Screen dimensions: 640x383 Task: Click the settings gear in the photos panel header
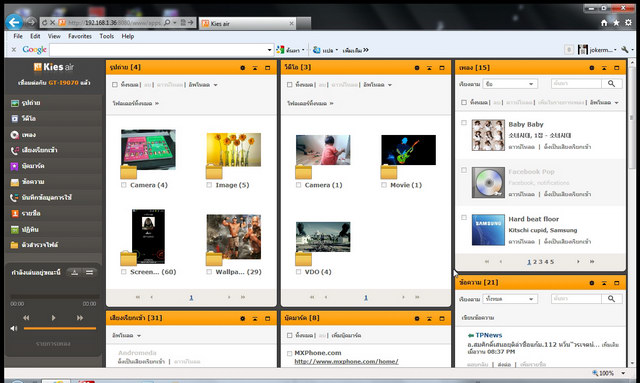242,68
